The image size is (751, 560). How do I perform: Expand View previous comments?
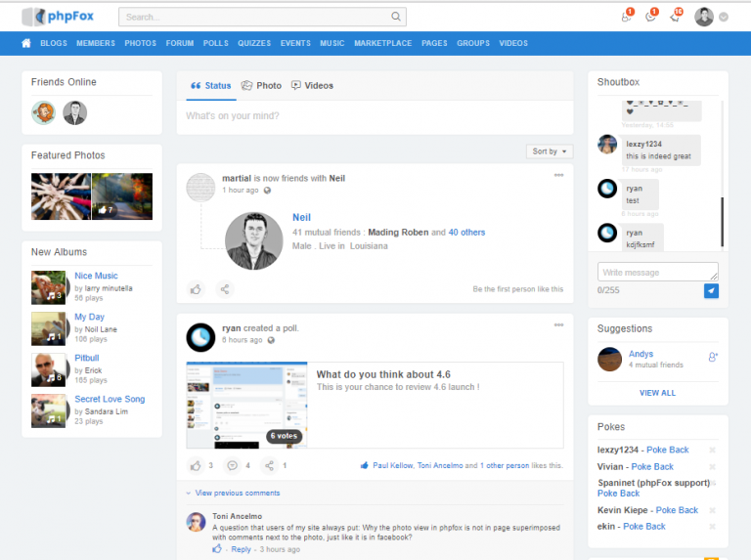(237, 494)
